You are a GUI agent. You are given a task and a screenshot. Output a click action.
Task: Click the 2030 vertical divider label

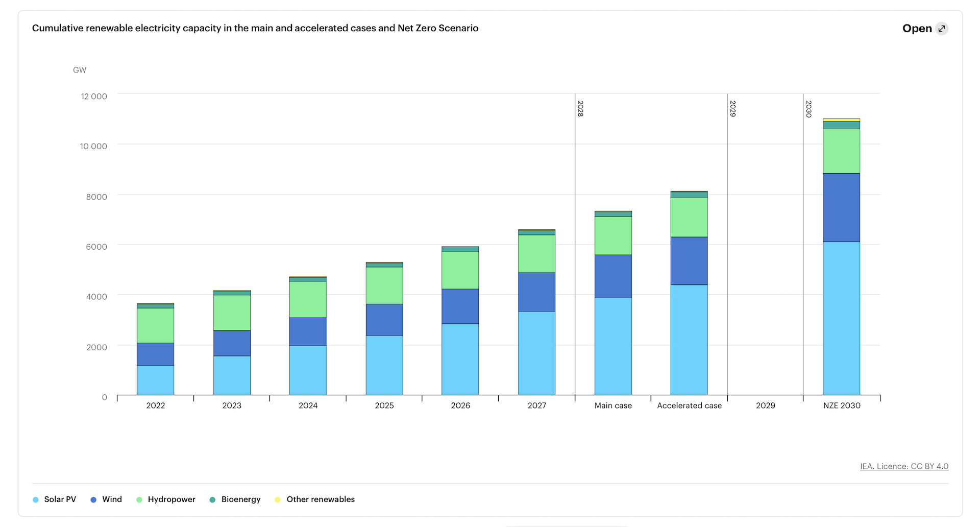point(808,109)
